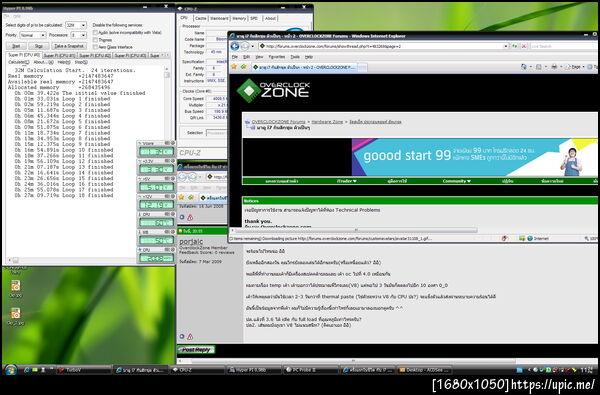Image resolution: width=600 pixels, height=395 pixels.
Task: Switch to CPU-Z About tab
Action: click(270, 18)
